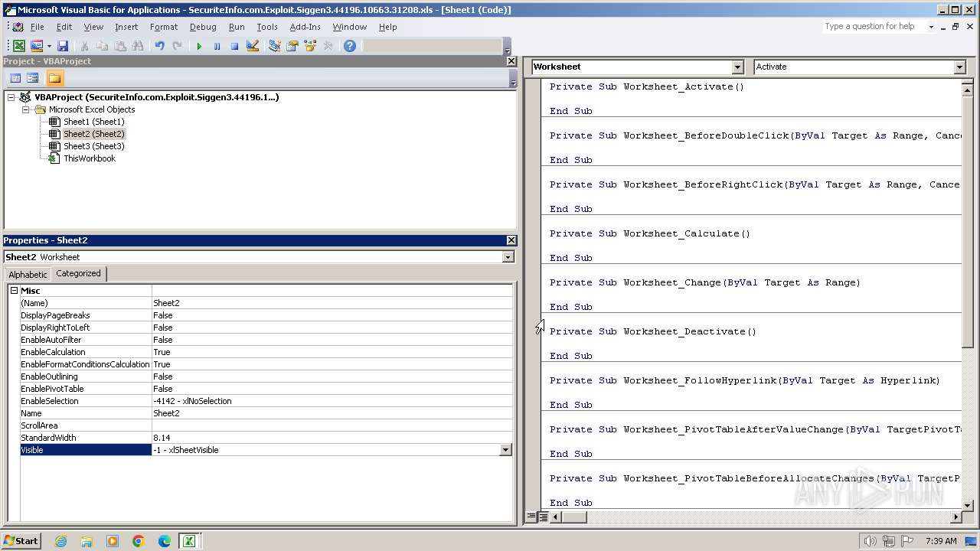
Task: Open Visual Basic Help question icon
Action: (x=350, y=47)
